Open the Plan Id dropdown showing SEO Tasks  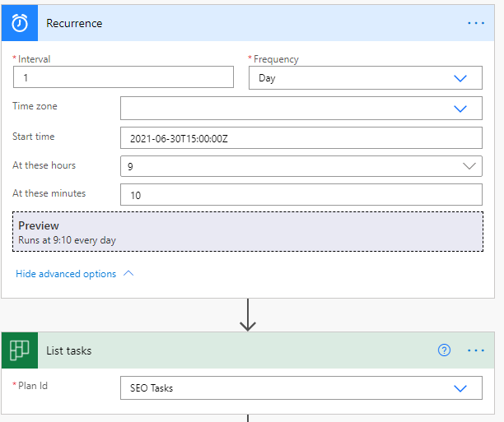301,388
